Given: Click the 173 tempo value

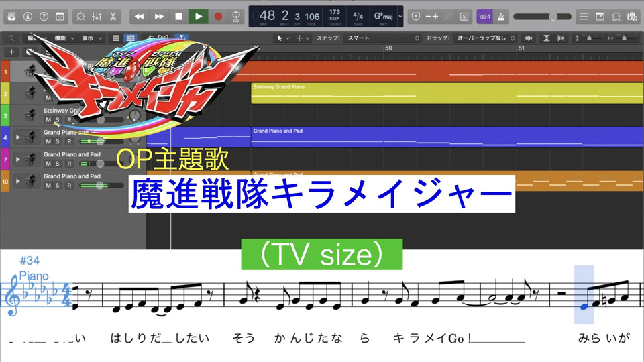Looking at the screenshot, I should click(x=334, y=12).
